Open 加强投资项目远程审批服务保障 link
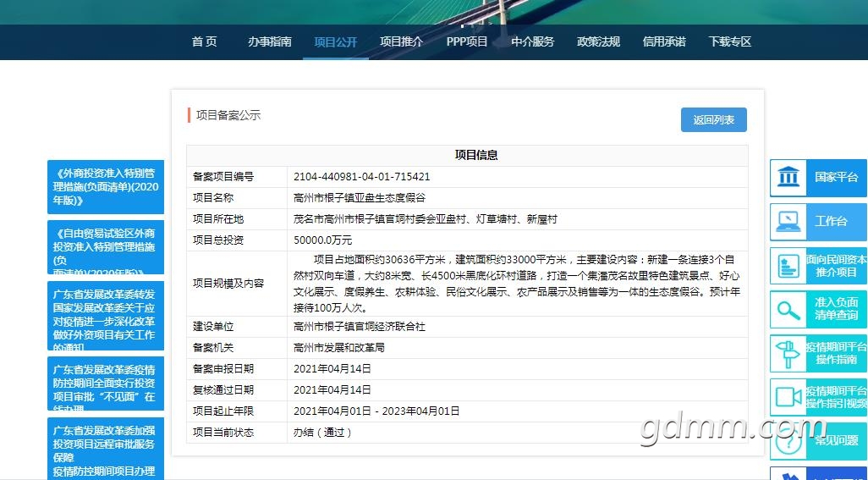Screen dimensions: 868x480 pyautogui.click(x=106, y=449)
